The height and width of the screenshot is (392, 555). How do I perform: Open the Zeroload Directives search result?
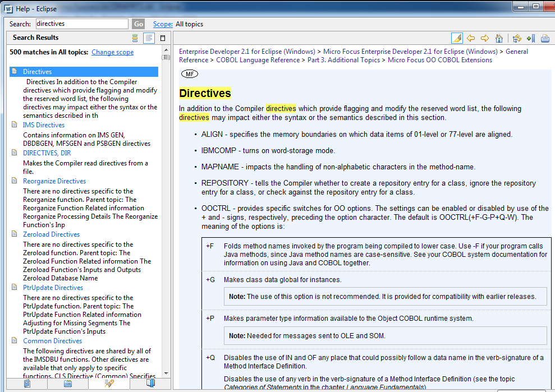[51, 234]
